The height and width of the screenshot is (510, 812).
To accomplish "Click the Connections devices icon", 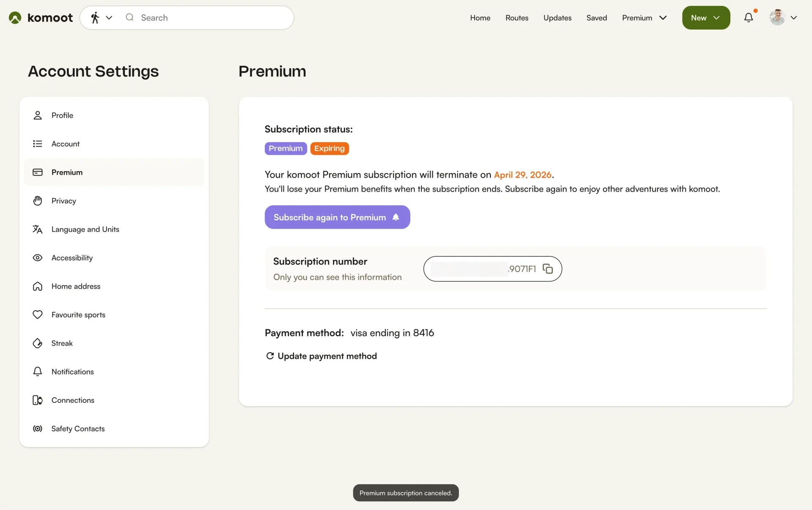I will 38,400.
